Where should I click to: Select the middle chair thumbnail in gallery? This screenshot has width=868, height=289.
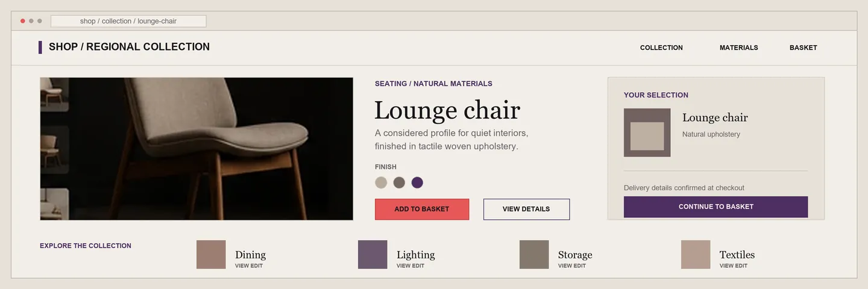click(x=54, y=150)
